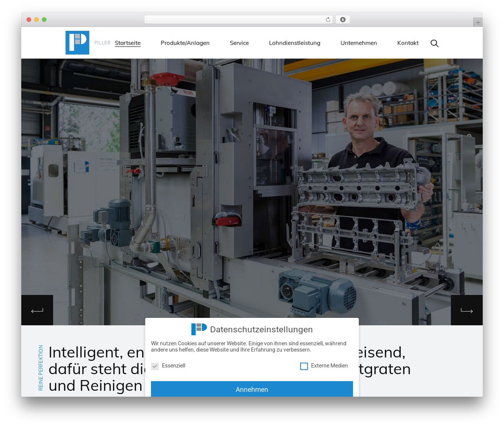Viewport: 504px width, 427px height.
Task: Close the browser window with red button
Action: pyautogui.click(x=29, y=20)
